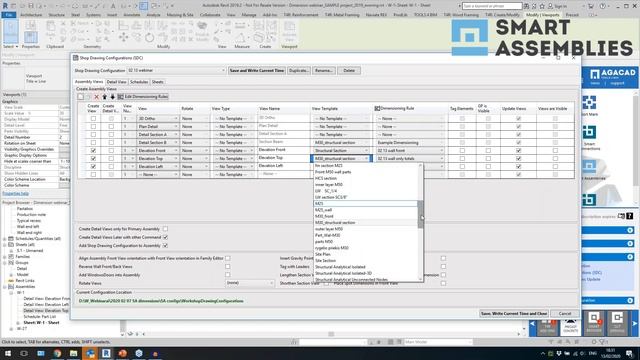This screenshot has width=640, height=360.
Task: Click the Revit search keyword field
Action: pyautogui.click(x=492, y=6)
